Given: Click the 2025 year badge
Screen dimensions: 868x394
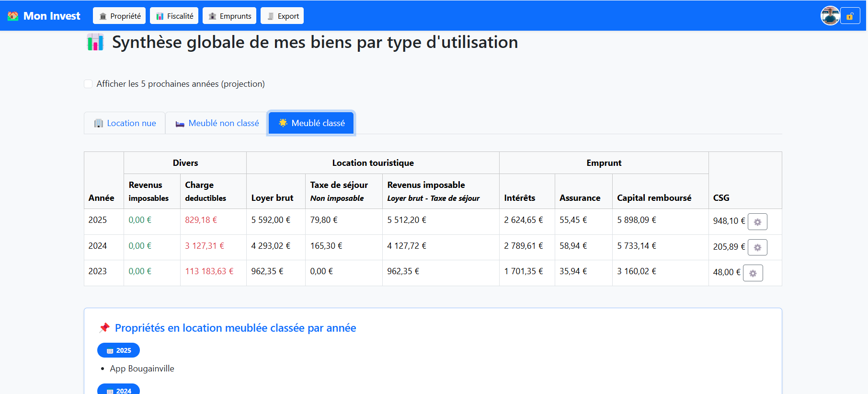Looking at the screenshot, I should pos(118,350).
